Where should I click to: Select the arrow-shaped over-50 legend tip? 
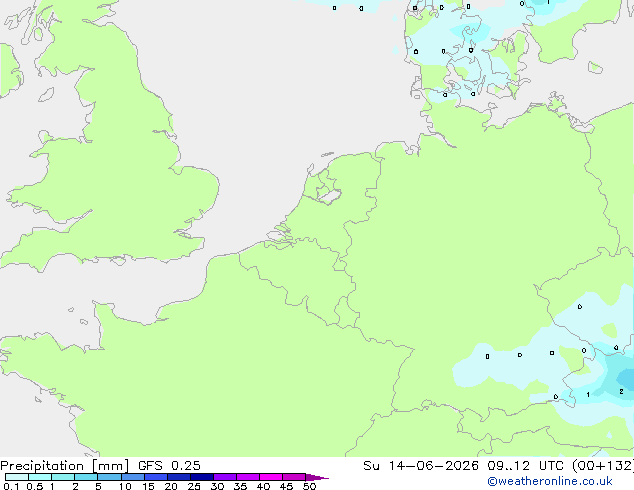pyautogui.click(x=317, y=478)
